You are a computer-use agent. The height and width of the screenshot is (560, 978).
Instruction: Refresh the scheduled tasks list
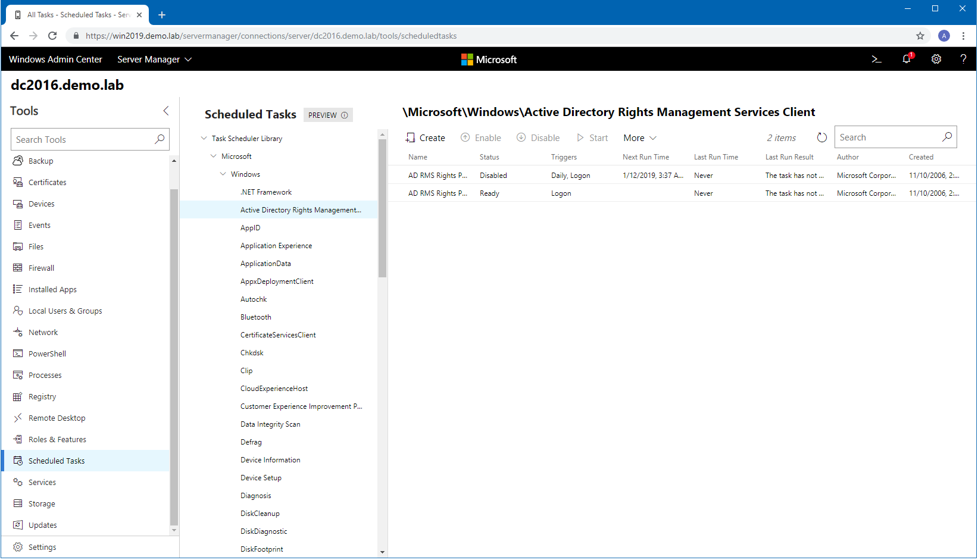click(x=821, y=137)
